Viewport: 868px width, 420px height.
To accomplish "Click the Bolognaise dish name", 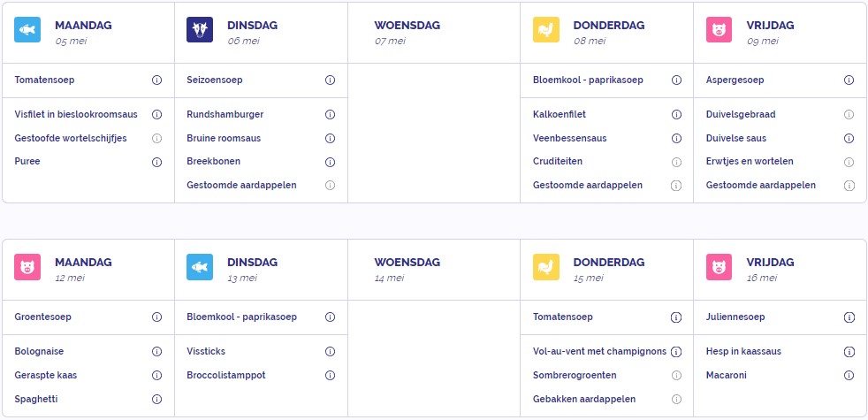I will [39, 351].
